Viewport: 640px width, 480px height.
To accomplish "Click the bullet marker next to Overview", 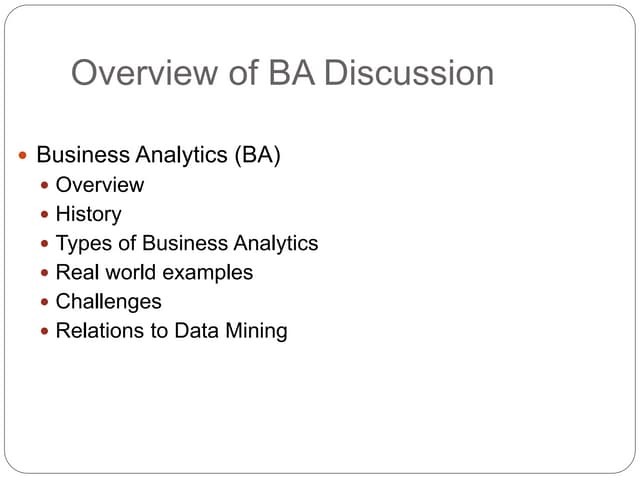I will [43, 186].
